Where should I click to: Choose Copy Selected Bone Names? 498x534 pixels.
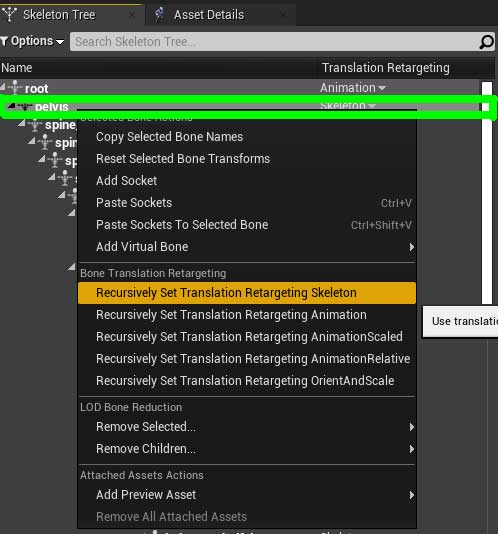(x=247, y=137)
